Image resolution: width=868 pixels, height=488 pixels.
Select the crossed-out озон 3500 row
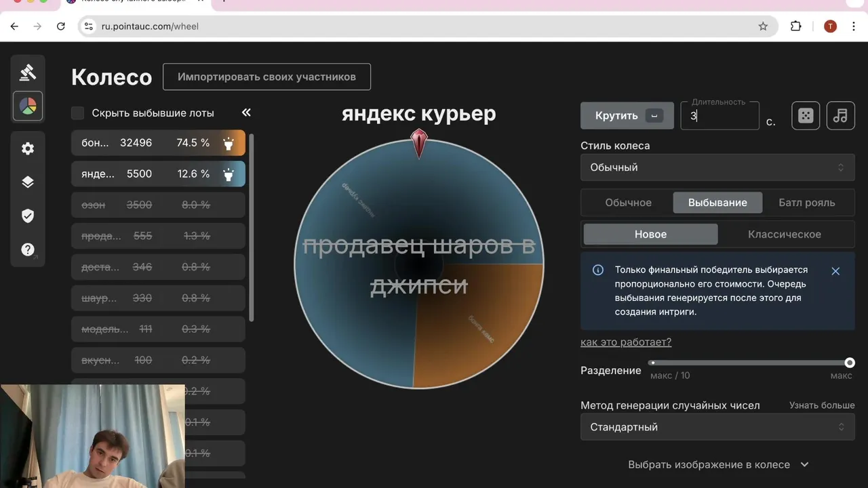click(x=158, y=205)
